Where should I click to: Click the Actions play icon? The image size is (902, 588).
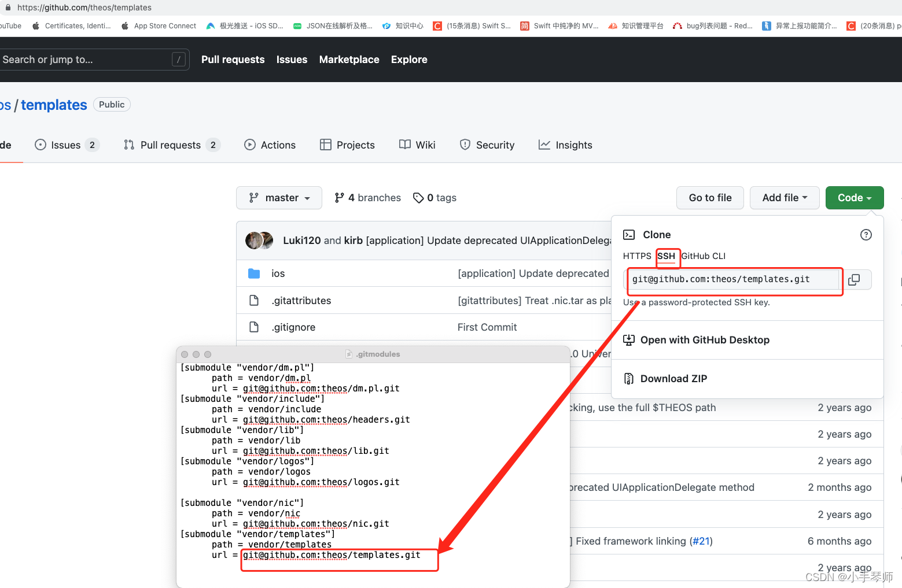[x=250, y=145]
